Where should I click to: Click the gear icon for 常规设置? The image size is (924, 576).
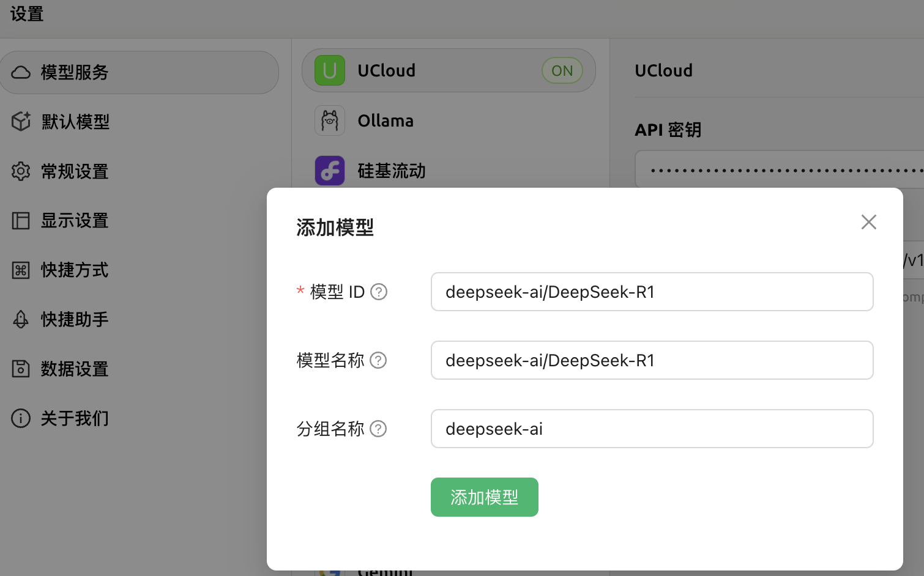click(21, 171)
